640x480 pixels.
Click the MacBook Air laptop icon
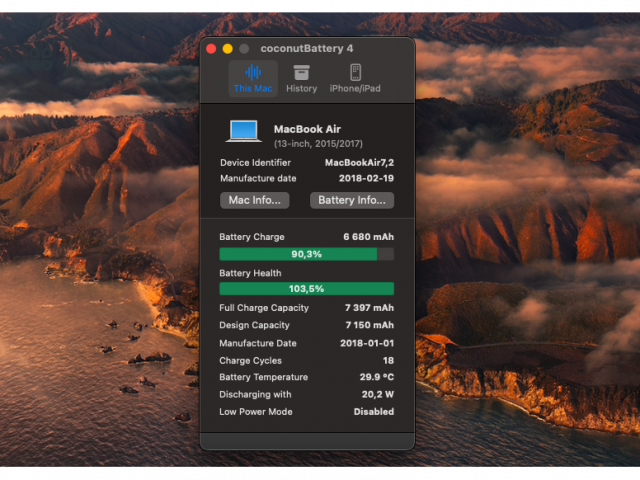coord(244,131)
